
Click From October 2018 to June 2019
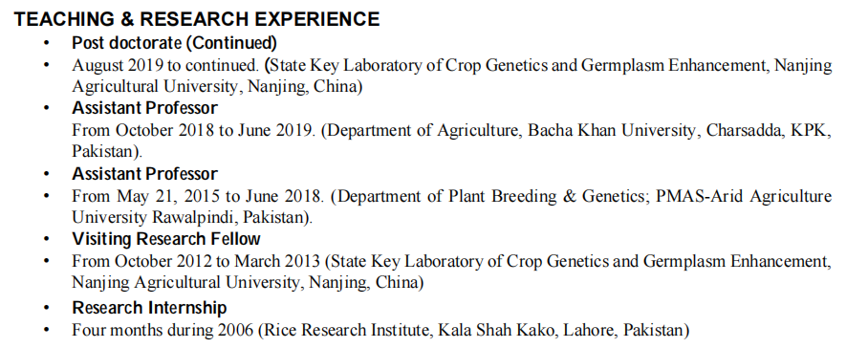coord(194,131)
